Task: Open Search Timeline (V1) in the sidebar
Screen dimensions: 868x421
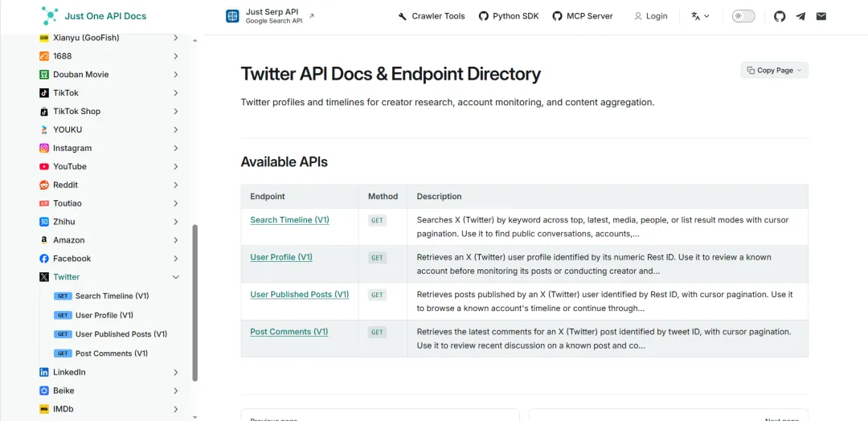Action: [x=112, y=296]
